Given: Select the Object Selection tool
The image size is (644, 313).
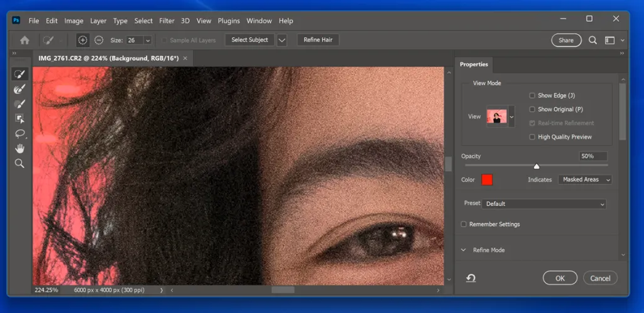Looking at the screenshot, I should coord(19,119).
